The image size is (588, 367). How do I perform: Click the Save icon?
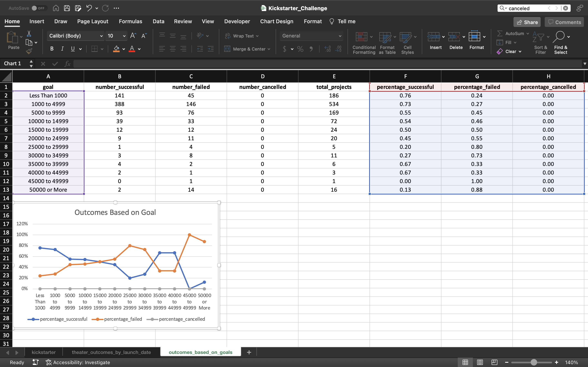67,8
